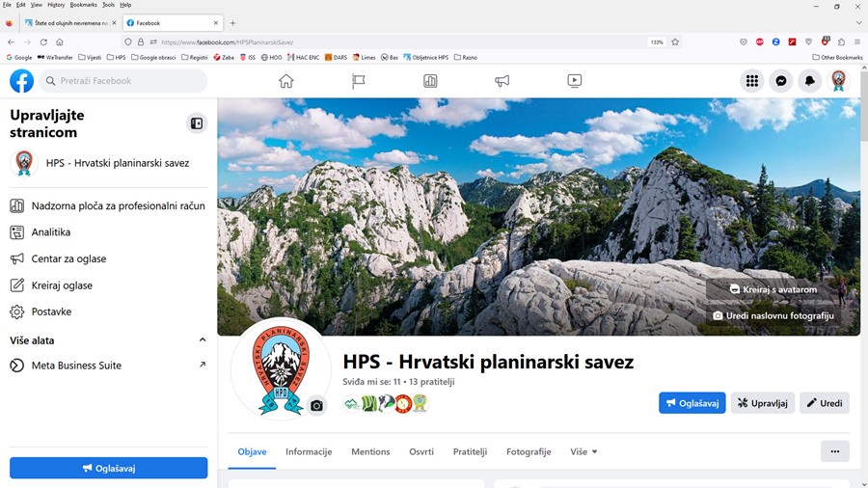The height and width of the screenshot is (488, 868).
Task: Open the Pages flag icon
Action: (358, 81)
